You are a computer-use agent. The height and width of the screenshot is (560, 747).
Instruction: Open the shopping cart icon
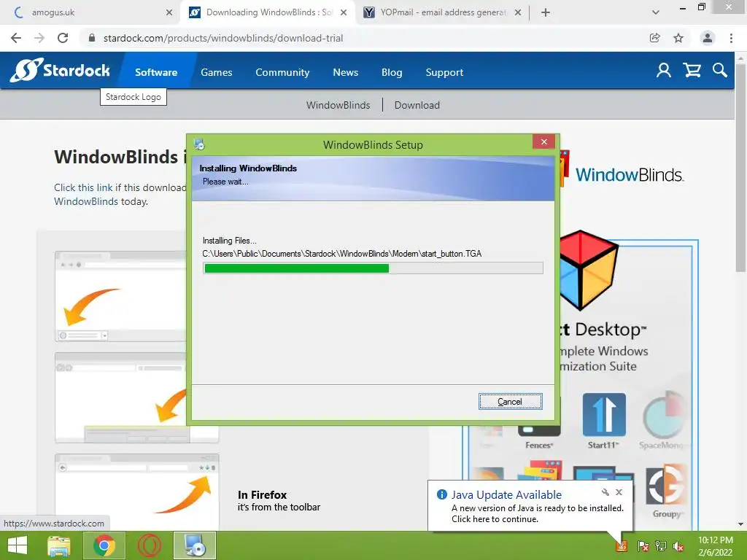coord(692,71)
